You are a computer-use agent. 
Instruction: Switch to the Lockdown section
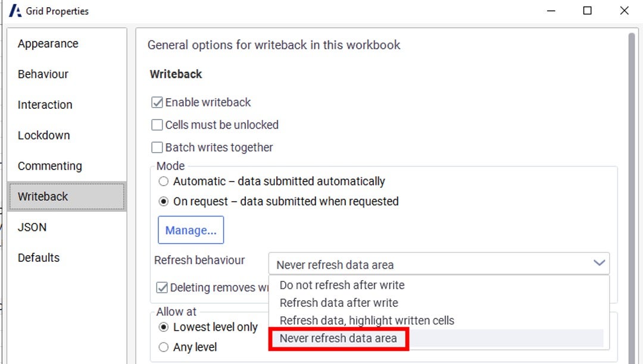(44, 136)
